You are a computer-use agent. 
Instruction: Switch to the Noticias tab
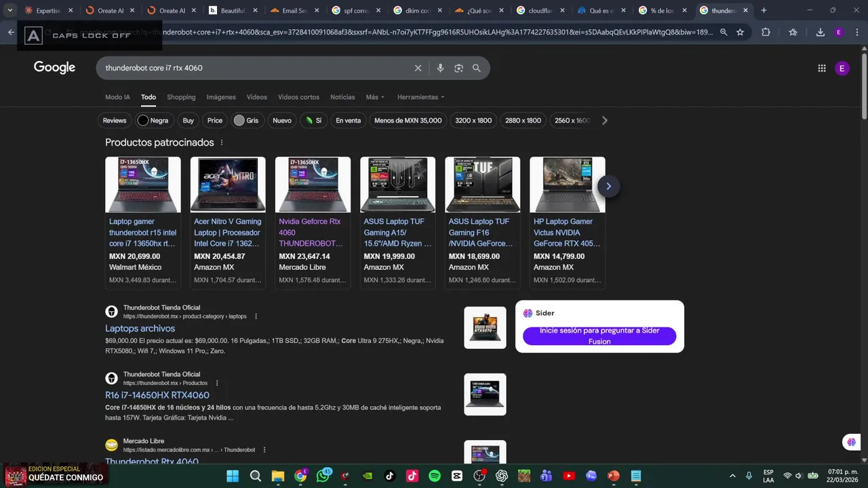tap(342, 97)
